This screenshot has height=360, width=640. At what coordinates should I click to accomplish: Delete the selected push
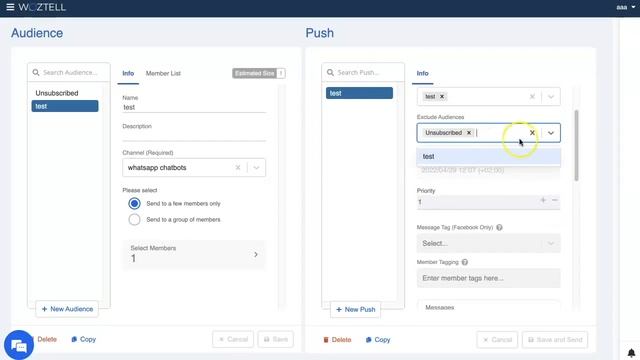click(x=337, y=340)
